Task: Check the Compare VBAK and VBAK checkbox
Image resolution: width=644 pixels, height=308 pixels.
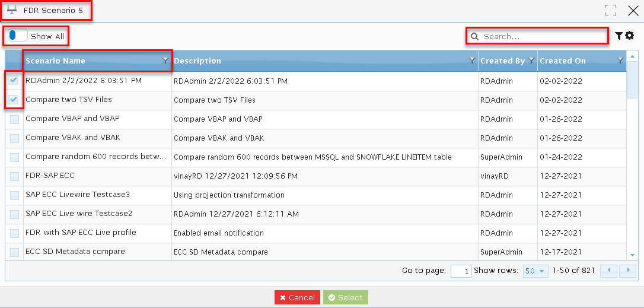Action: click(14, 138)
